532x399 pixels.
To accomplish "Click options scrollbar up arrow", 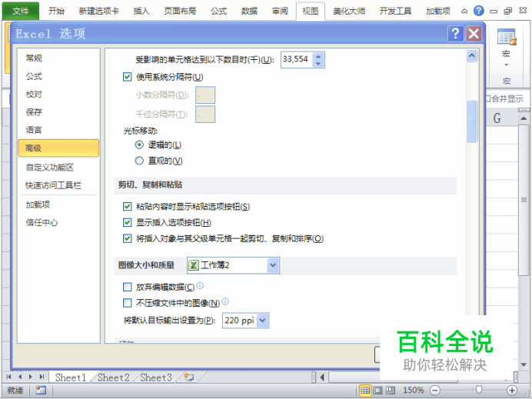I will 471,55.
